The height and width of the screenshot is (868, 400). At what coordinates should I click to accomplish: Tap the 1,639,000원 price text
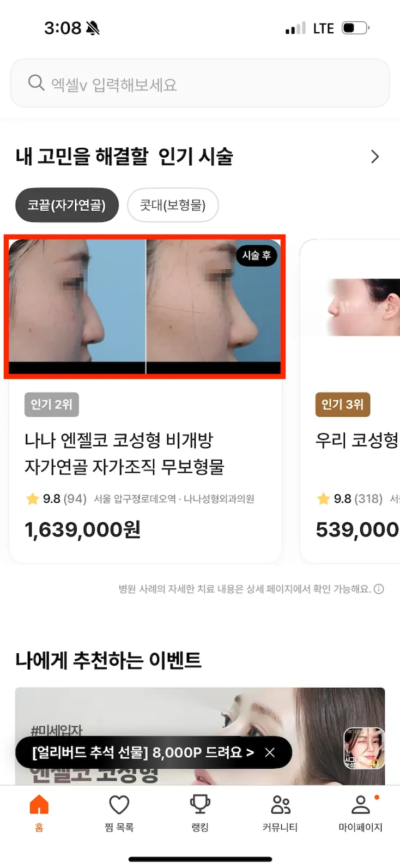coord(83,529)
